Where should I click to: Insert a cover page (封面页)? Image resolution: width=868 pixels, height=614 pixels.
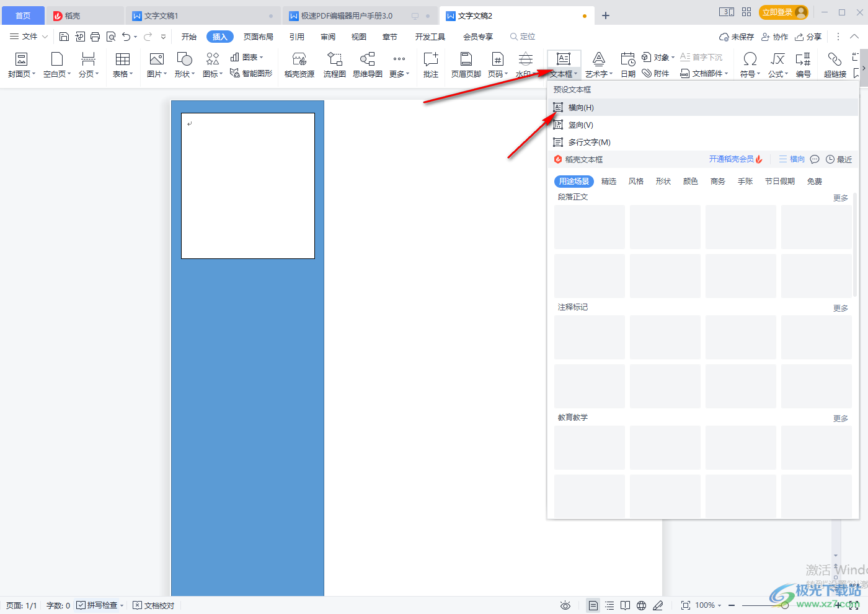click(x=21, y=65)
